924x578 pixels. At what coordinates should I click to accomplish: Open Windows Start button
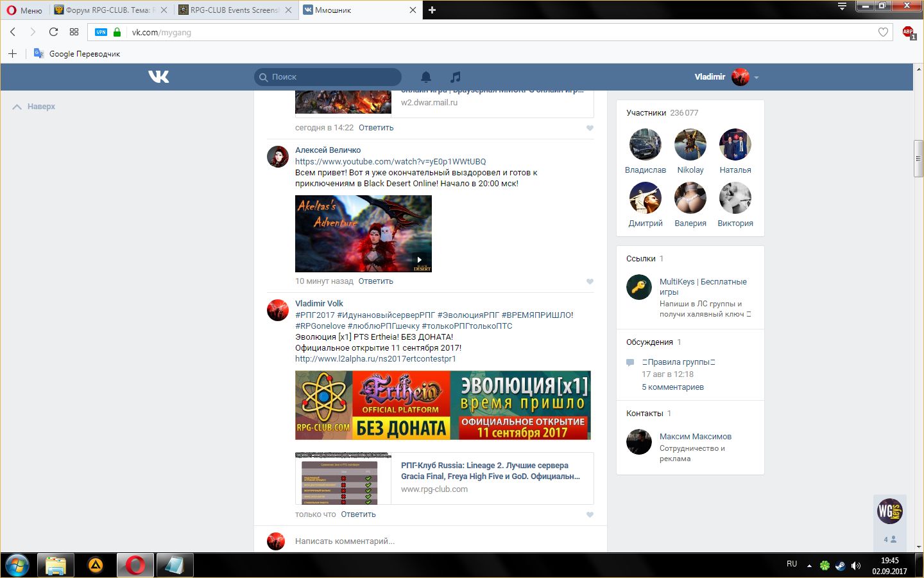pos(17,565)
